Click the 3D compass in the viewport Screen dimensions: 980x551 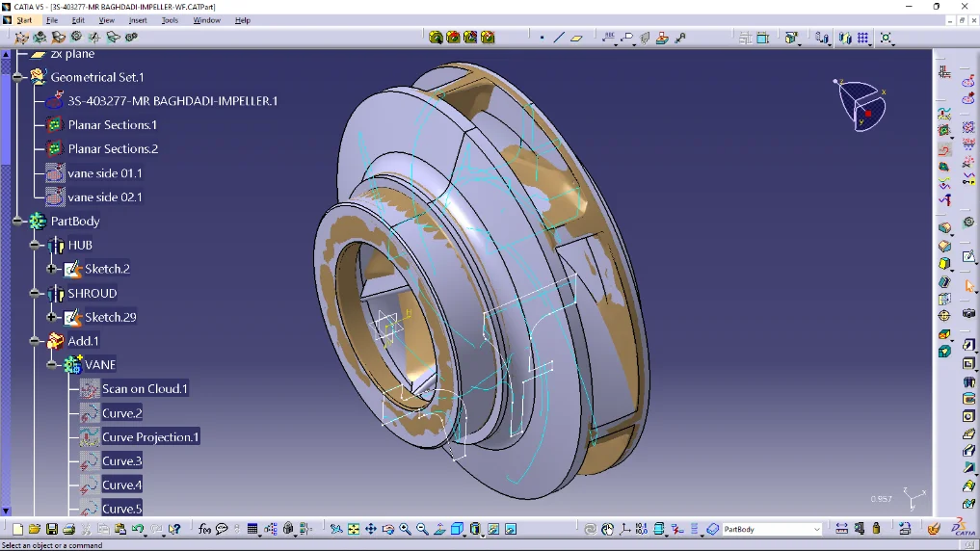pos(860,102)
